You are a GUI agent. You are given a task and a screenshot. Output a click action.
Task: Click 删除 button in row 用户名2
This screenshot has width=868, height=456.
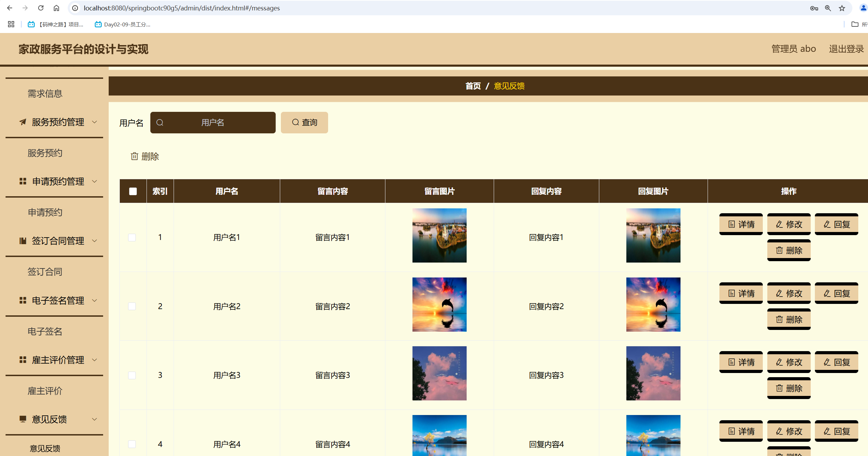click(789, 319)
